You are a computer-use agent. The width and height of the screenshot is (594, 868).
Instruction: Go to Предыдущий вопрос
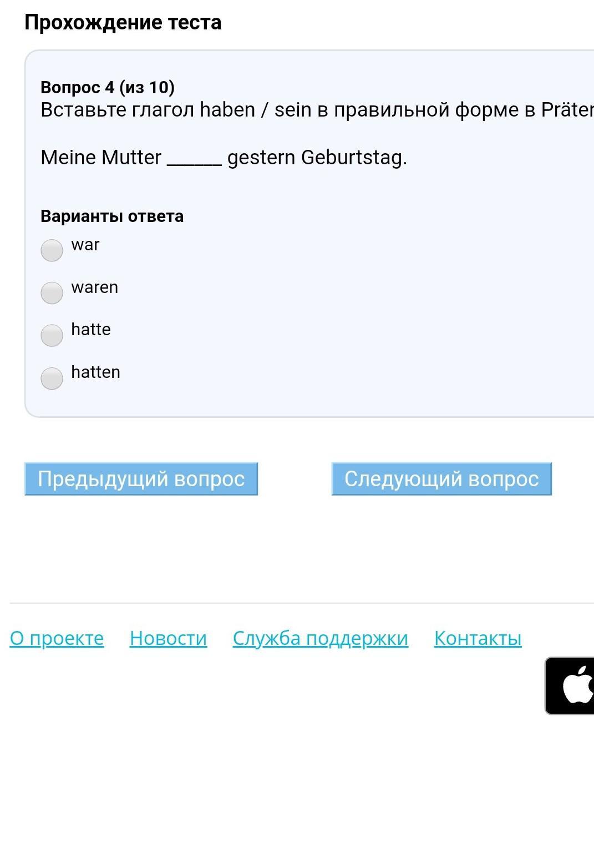141,478
